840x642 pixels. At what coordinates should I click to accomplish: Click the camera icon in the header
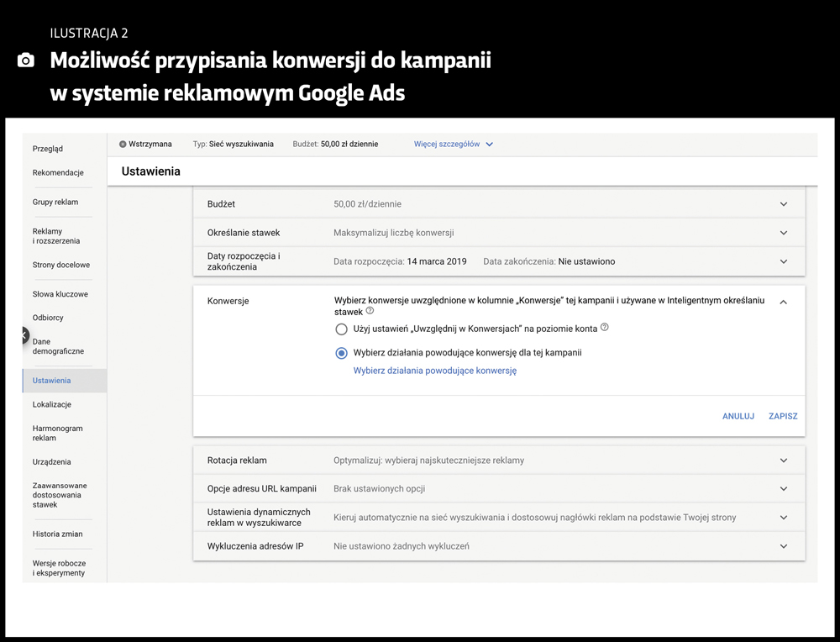click(x=25, y=60)
